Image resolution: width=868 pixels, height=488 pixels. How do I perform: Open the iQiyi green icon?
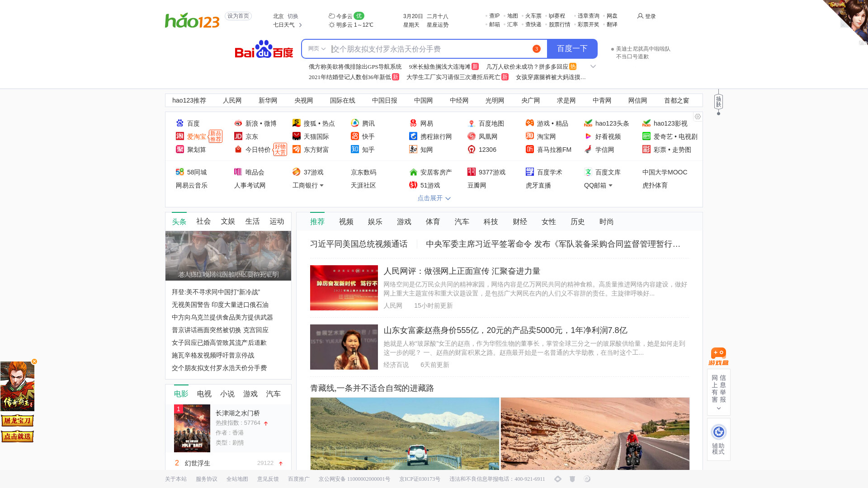(646, 136)
